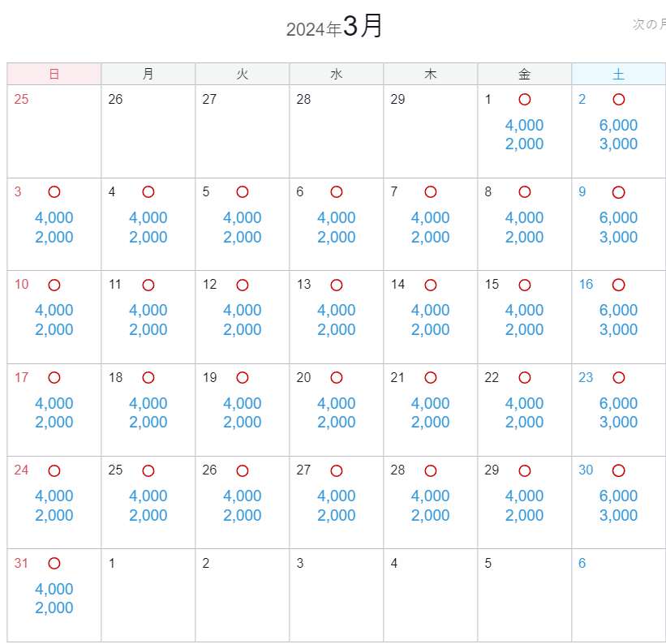Pick the circle icon for March 8
666x644 pixels.
(525, 192)
